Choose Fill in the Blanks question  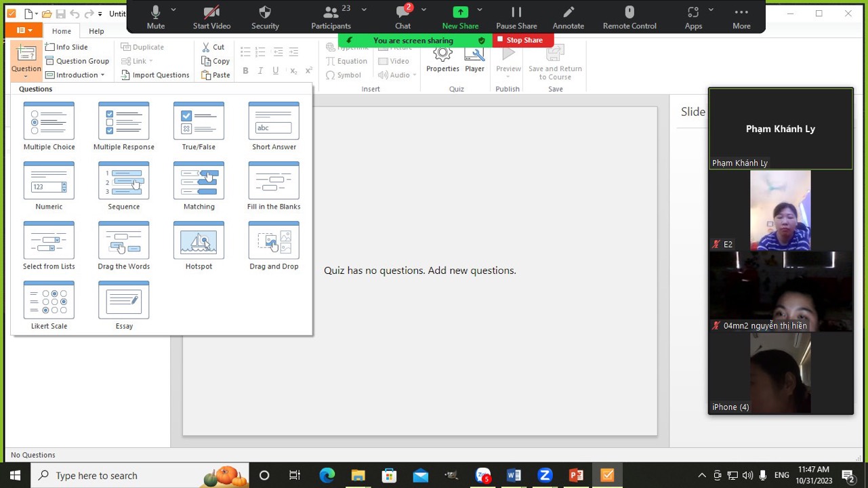click(274, 186)
